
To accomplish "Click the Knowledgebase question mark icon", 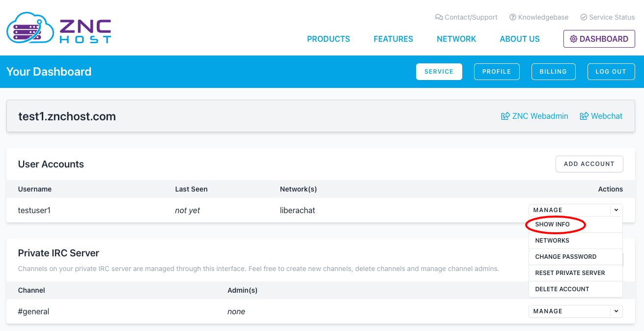I will click(513, 17).
